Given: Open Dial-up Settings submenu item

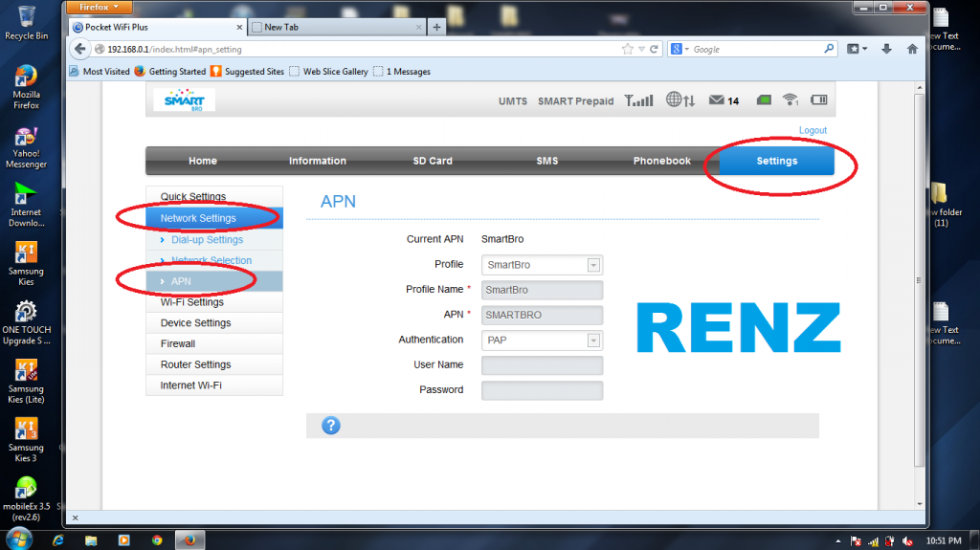Looking at the screenshot, I should 214,239.
